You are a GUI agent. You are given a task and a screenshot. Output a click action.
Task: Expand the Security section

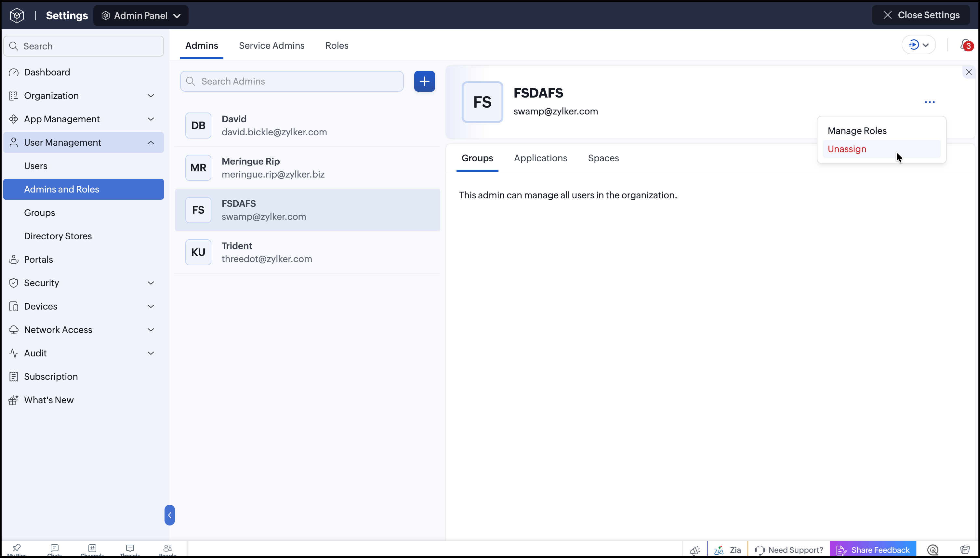coord(84,283)
